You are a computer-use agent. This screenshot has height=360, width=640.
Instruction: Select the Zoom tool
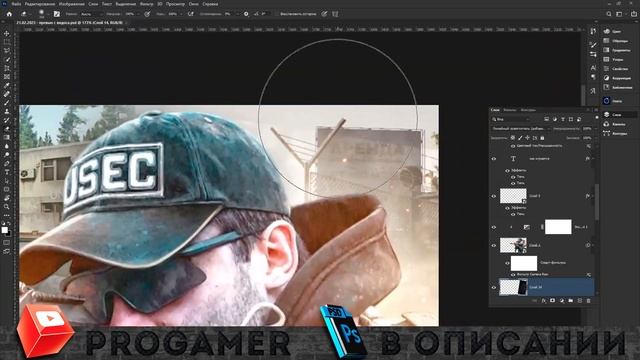point(7,207)
